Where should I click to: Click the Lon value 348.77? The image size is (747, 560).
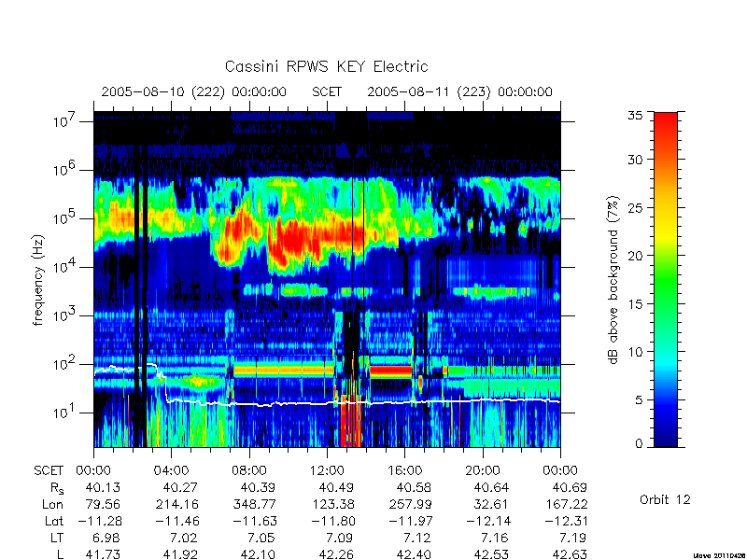[x=254, y=504]
